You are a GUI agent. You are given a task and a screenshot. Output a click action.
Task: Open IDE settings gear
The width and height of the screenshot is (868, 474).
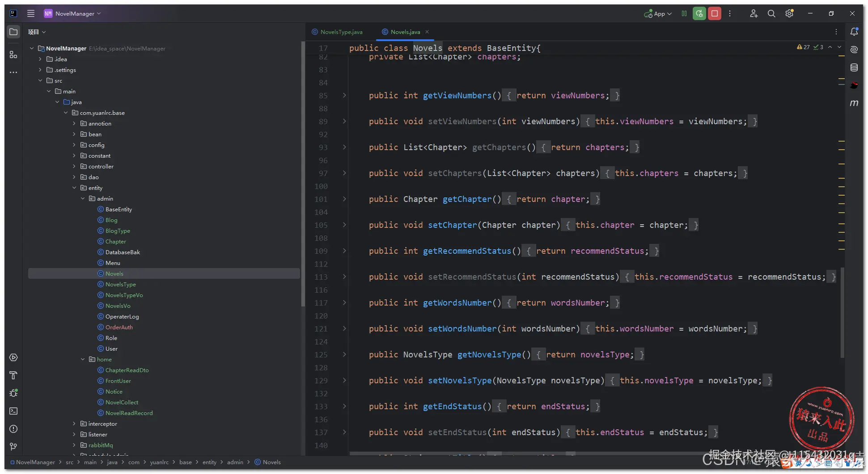(789, 13)
